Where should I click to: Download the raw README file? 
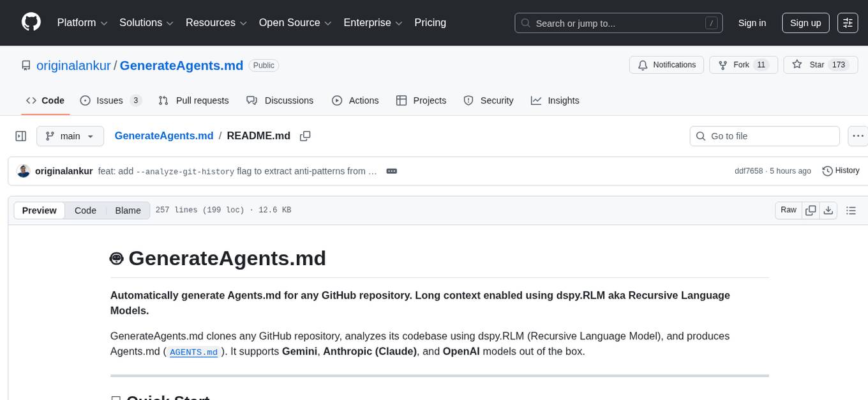point(829,210)
